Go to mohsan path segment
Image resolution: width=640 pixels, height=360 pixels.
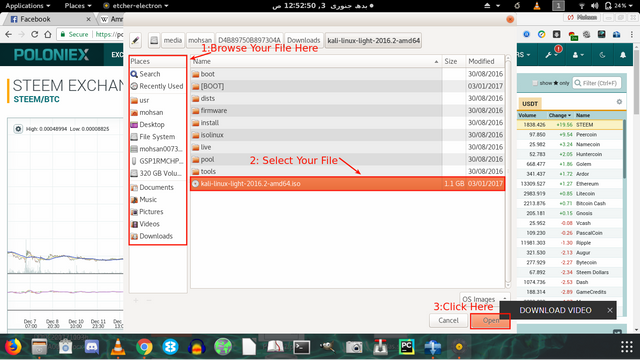(x=200, y=40)
